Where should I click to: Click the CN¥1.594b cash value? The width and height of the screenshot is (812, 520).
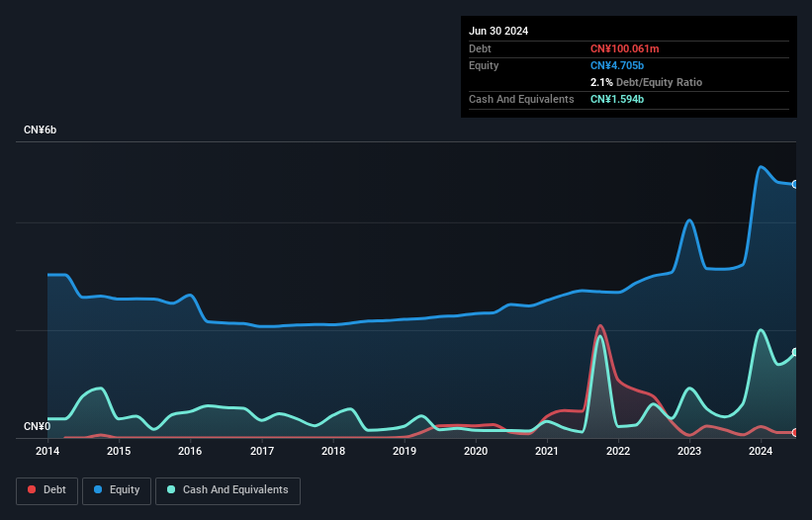617,99
